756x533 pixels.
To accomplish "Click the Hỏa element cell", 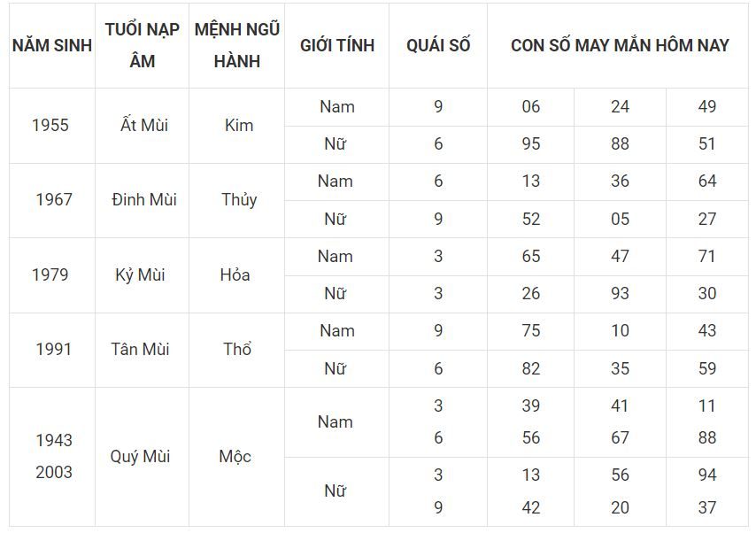I will coord(236,275).
